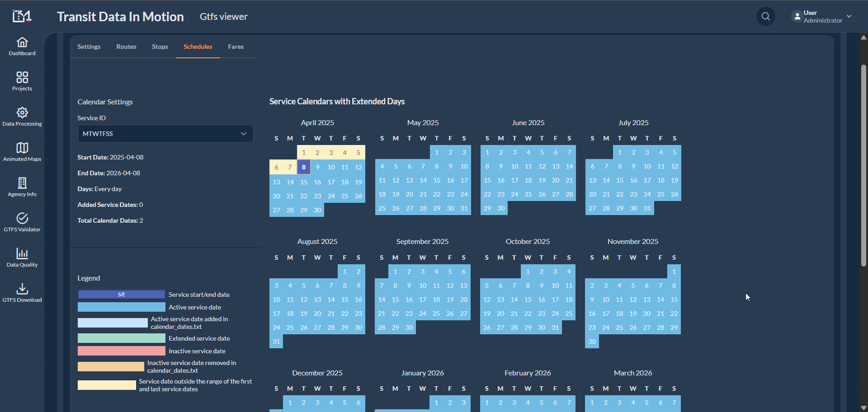Open the Stops tab

(x=160, y=47)
